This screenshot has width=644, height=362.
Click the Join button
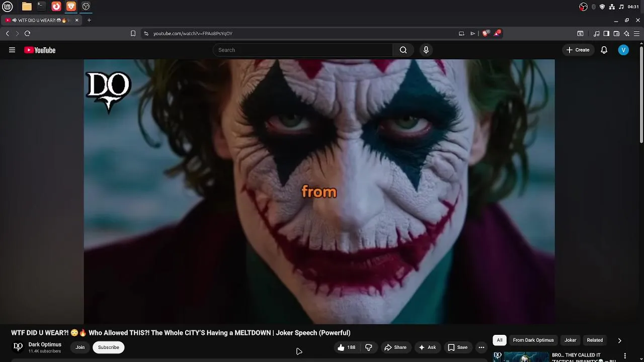(x=80, y=347)
